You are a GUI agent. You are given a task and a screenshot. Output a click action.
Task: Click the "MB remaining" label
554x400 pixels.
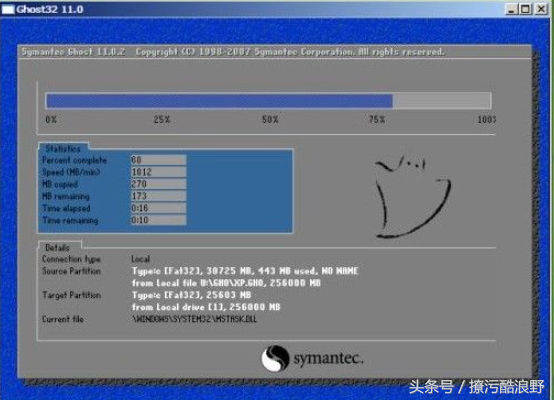click(66, 196)
